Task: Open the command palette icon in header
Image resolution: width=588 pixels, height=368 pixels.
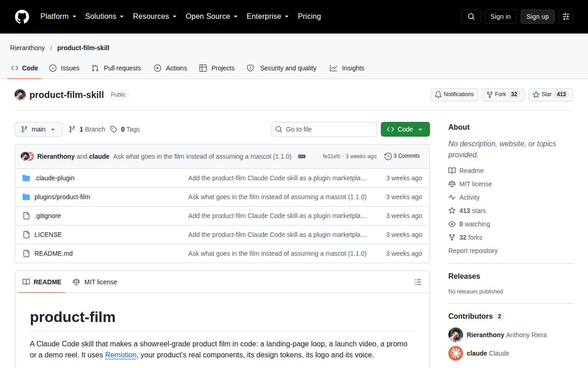Action: 566,17
